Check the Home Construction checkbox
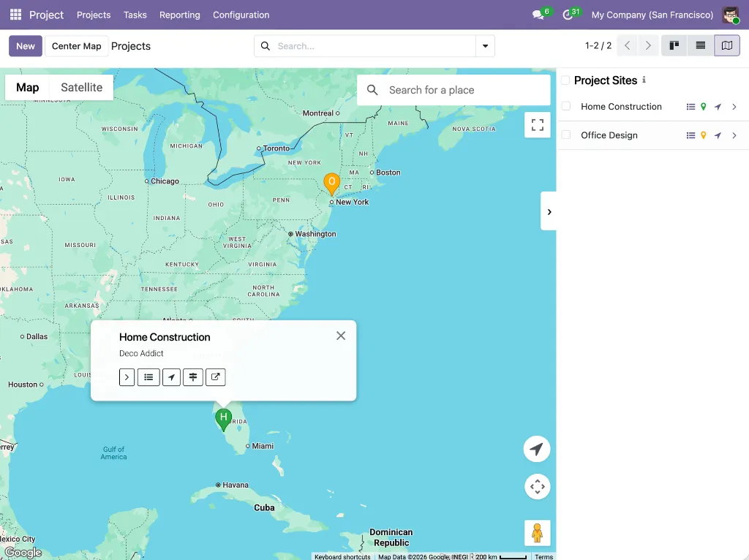 pos(566,106)
